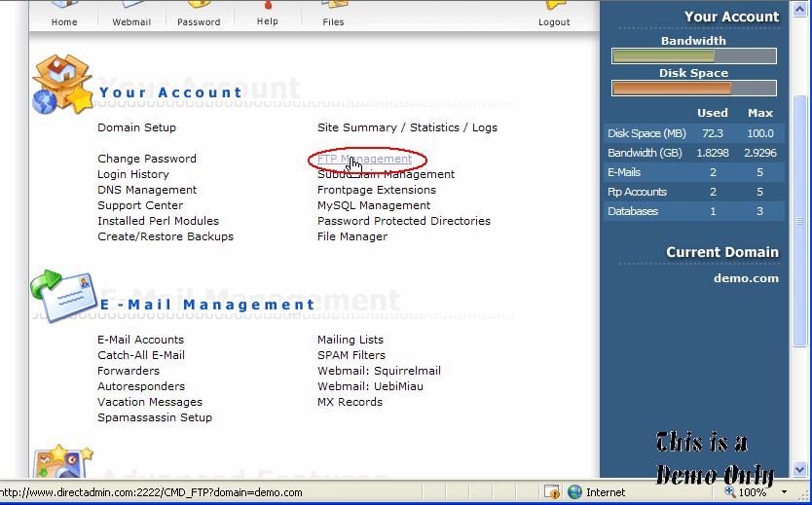Open FTP Management link

(364, 159)
